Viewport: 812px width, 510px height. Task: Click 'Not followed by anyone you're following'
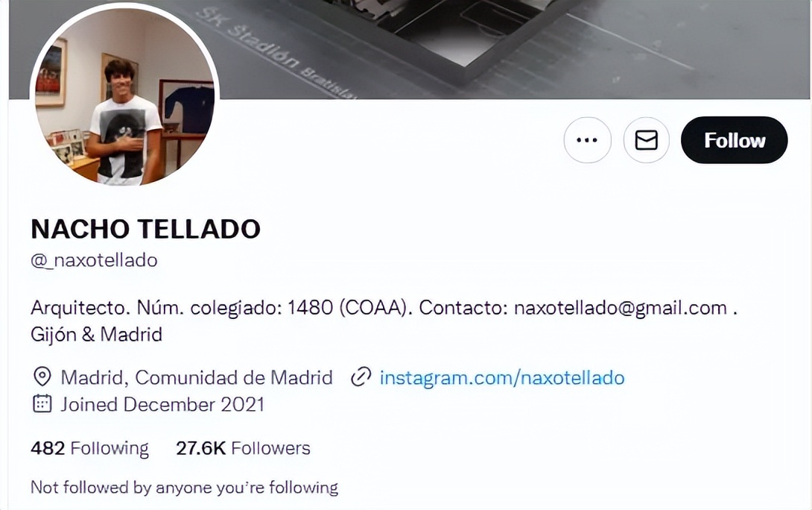tap(184, 488)
